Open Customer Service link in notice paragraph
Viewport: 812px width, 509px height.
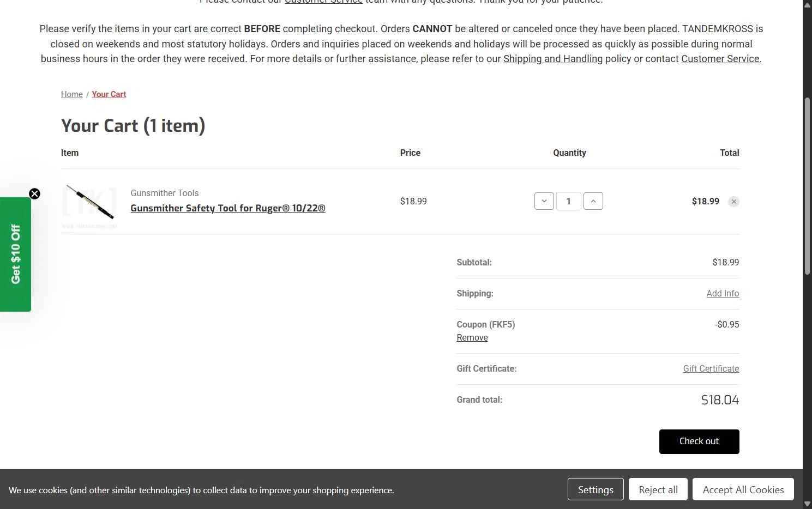click(720, 59)
